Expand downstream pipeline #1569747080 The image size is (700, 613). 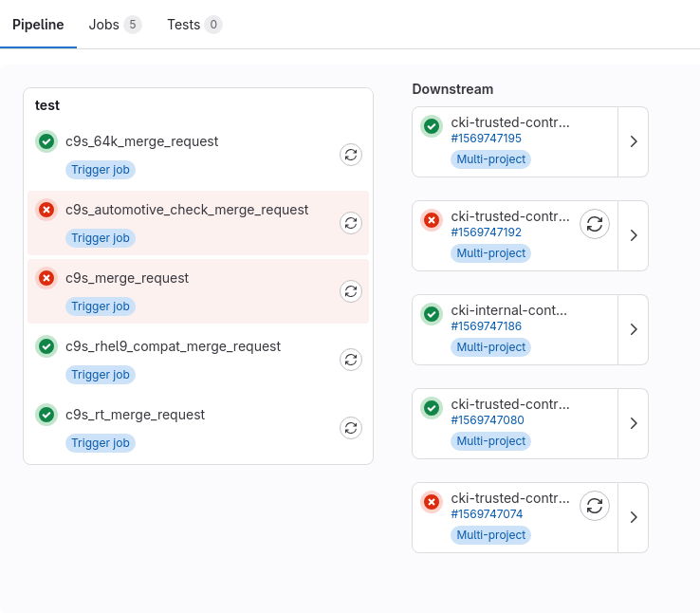[633, 423]
